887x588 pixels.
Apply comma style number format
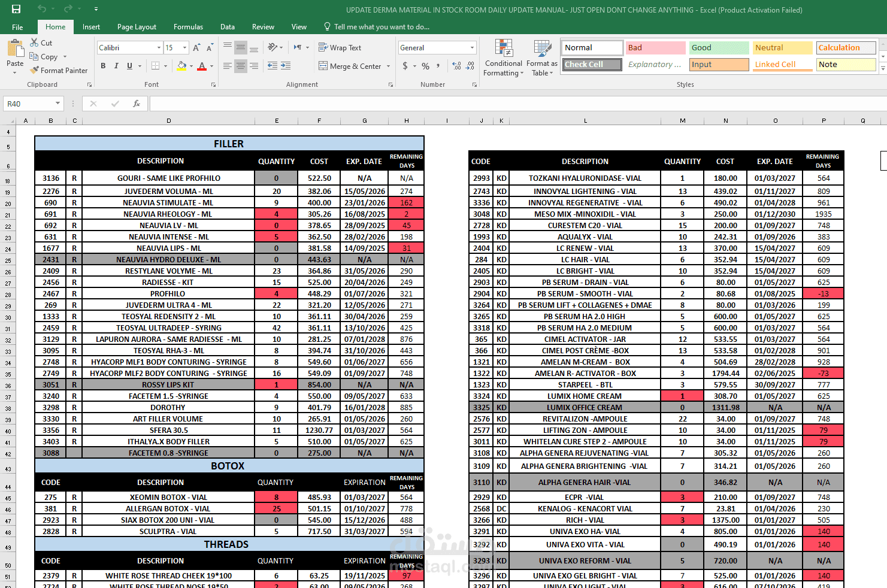[x=438, y=66]
